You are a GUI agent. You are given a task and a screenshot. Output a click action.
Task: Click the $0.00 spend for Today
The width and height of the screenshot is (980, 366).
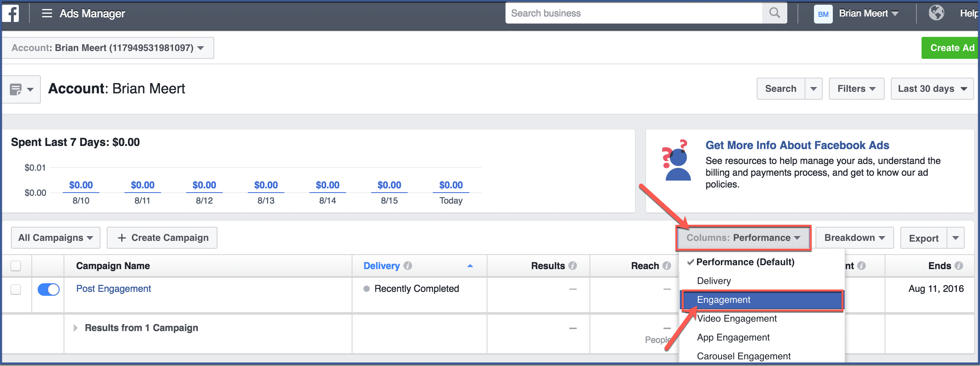pyautogui.click(x=451, y=185)
